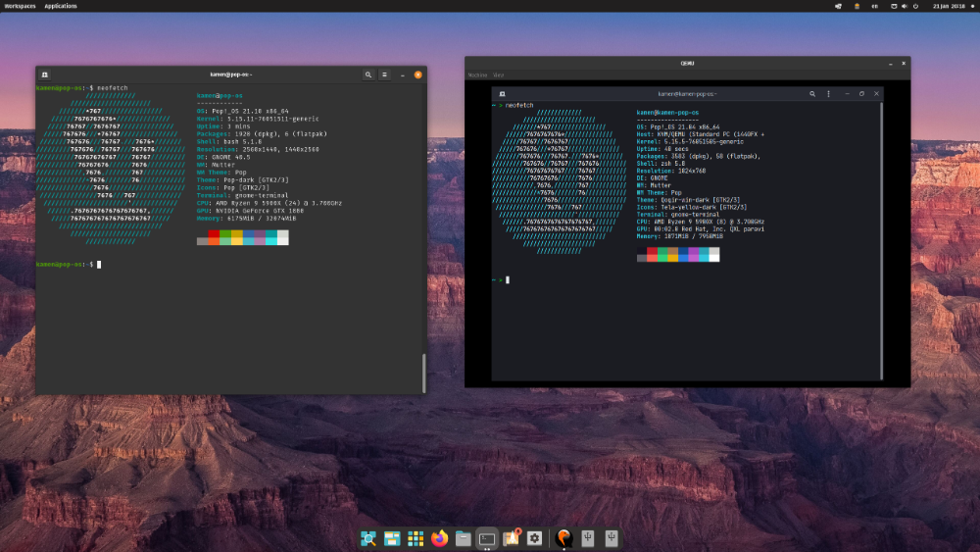Open hamburger menu in left terminal header
This screenshot has width=980, height=552.
(x=384, y=75)
